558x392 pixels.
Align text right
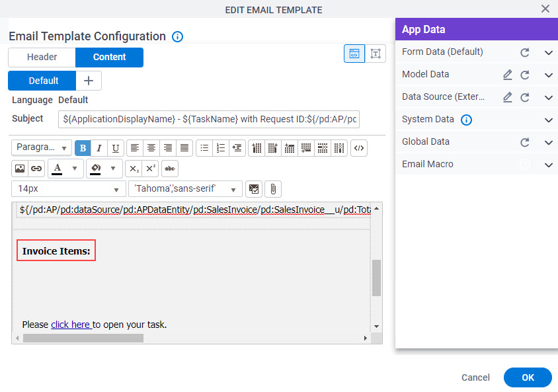pyautogui.click(x=168, y=148)
